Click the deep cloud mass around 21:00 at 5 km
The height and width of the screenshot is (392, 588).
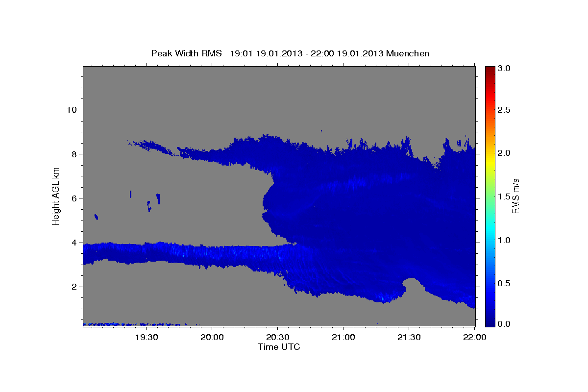point(343,220)
